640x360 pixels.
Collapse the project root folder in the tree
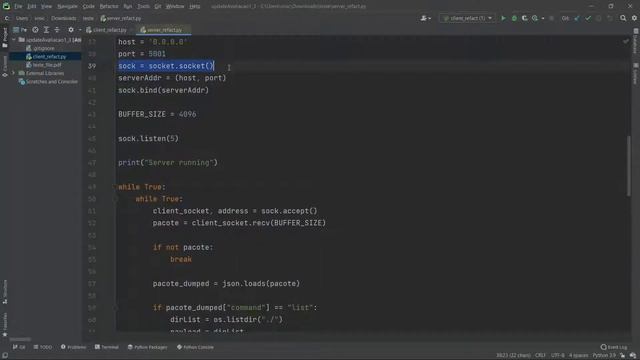pos(14,40)
